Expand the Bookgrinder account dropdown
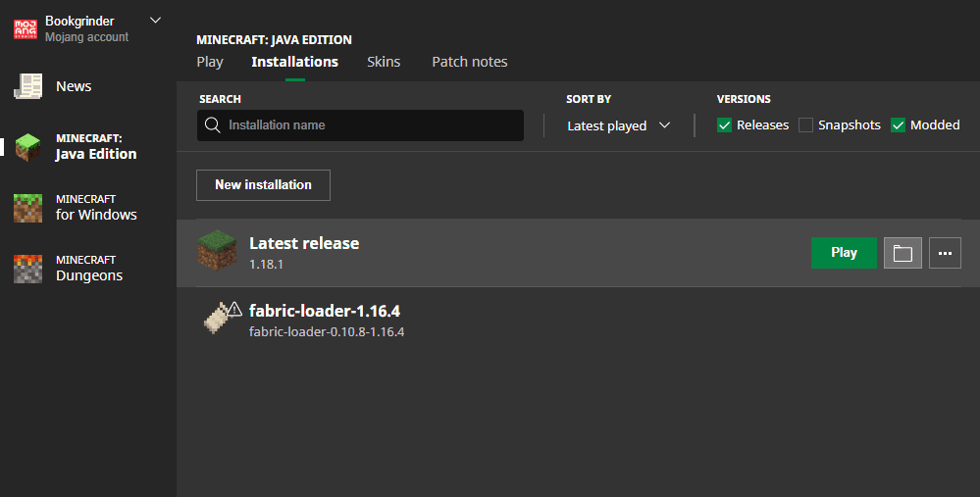The height and width of the screenshot is (497, 980). coord(156,20)
